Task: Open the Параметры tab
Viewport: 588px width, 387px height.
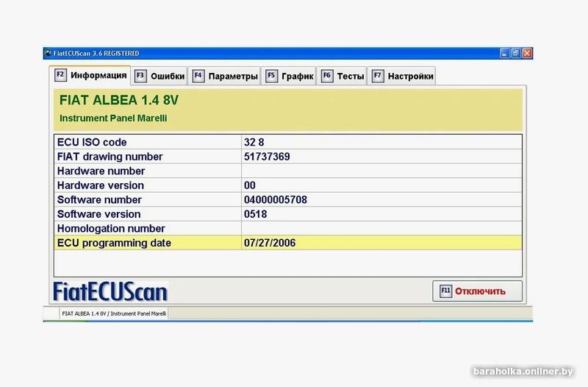Action: pos(224,77)
